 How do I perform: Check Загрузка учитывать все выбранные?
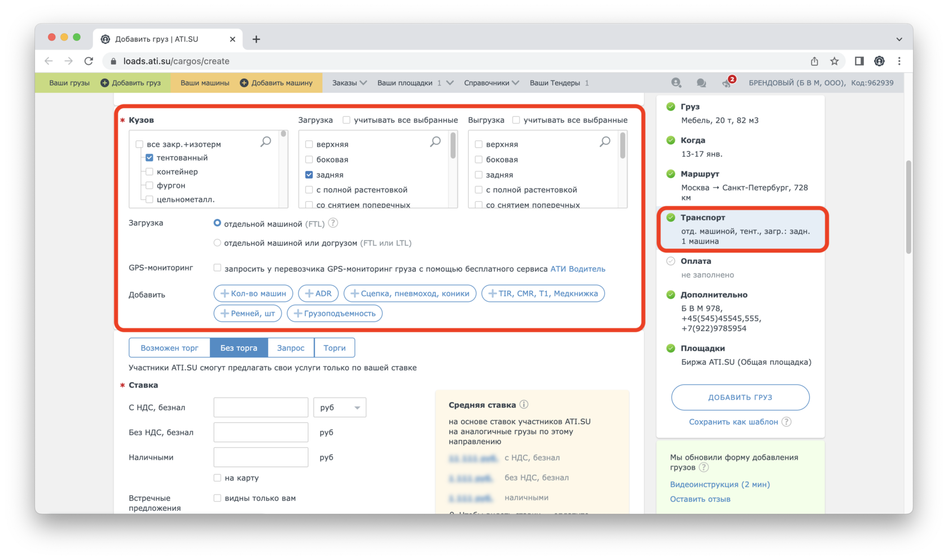pos(346,120)
